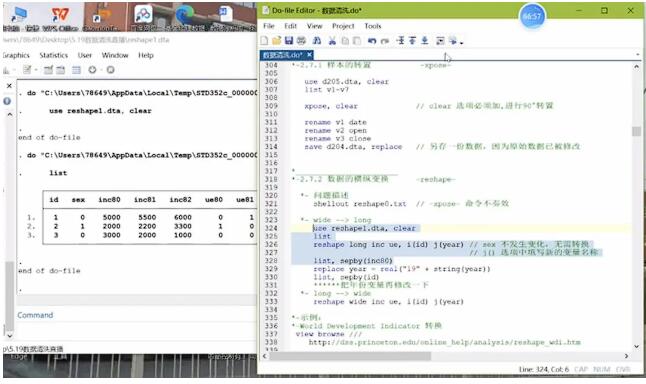Undo last edit with the arrow icon
The width and height of the screenshot is (646, 384).
[372, 40]
